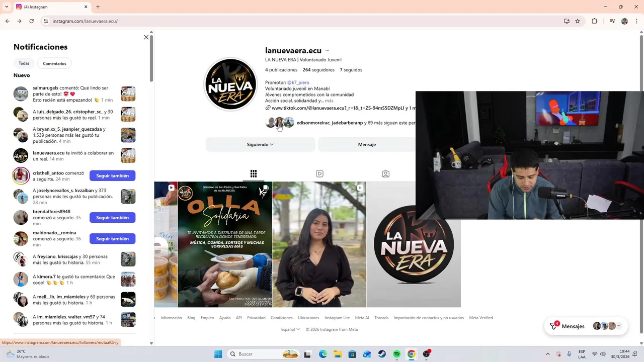Screen dimensions: 644x362
Task: View site information icon in address bar
Action: [x=46, y=21]
